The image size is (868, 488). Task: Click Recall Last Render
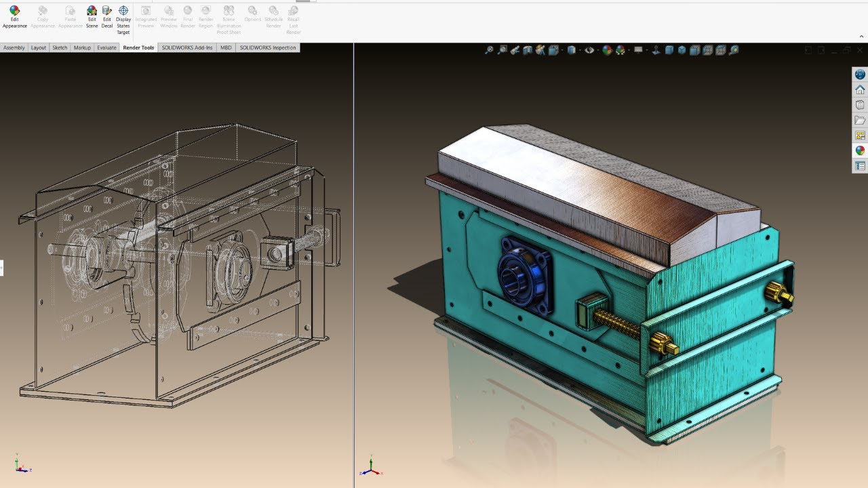pyautogui.click(x=293, y=20)
